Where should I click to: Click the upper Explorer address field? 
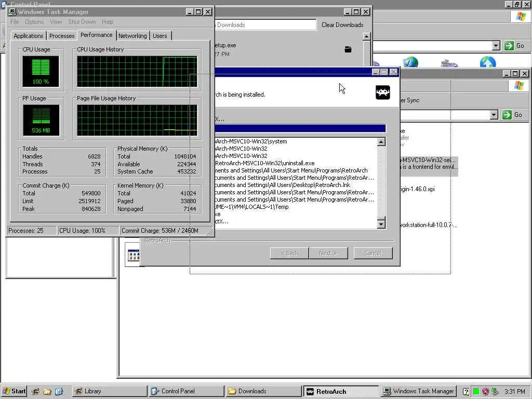[432, 46]
